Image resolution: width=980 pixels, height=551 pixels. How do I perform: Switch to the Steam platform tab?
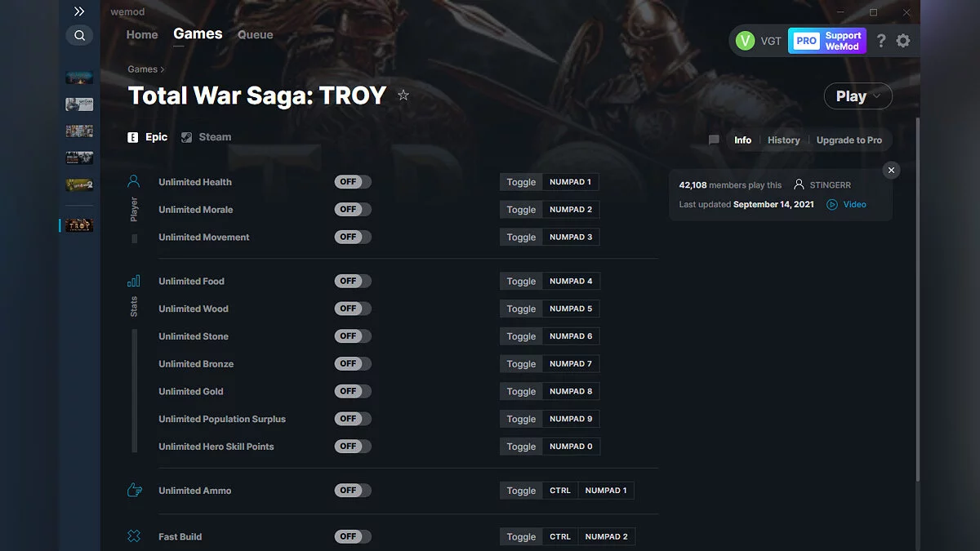pos(207,137)
